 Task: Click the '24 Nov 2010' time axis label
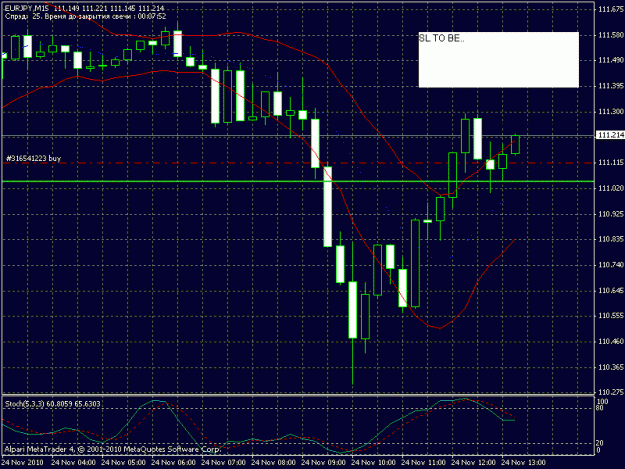[x=23, y=463]
